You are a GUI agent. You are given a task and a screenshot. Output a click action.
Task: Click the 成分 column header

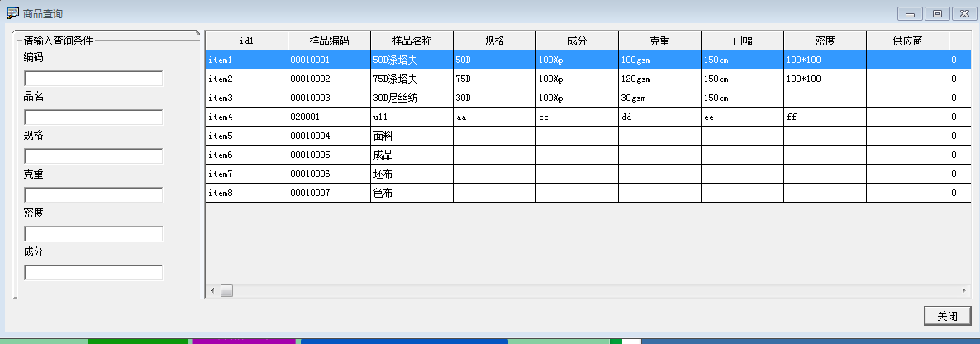click(x=577, y=41)
